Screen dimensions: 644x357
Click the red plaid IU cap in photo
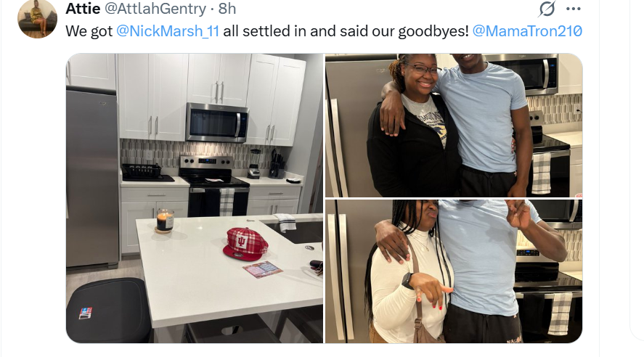click(245, 244)
